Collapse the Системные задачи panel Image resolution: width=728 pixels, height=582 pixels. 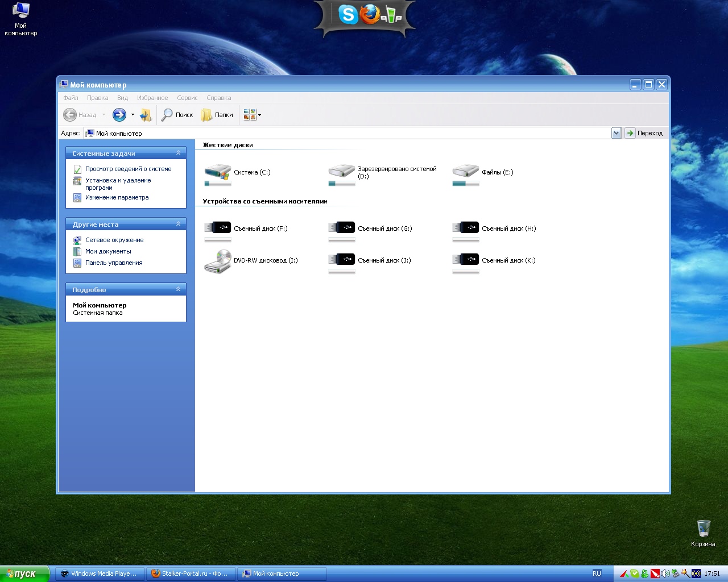tap(178, 153)
